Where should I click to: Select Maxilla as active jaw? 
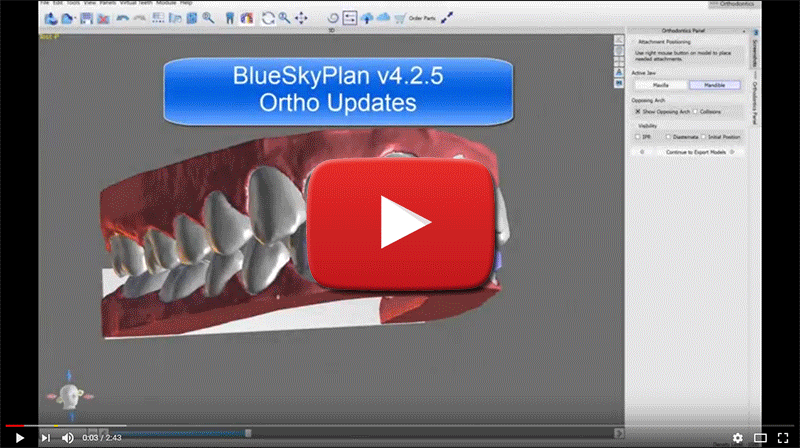point(661,85)
